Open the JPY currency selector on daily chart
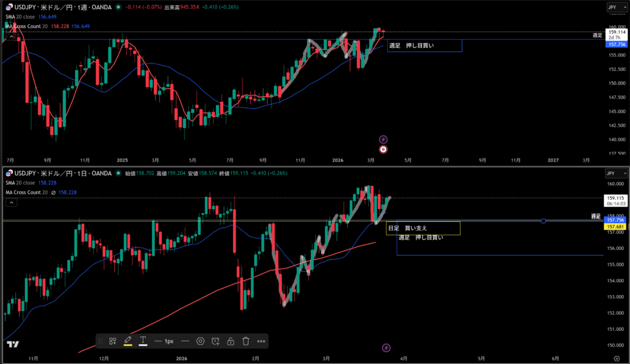Image resolution: width=630 pixels, height=364 pixels. point(612,173)
